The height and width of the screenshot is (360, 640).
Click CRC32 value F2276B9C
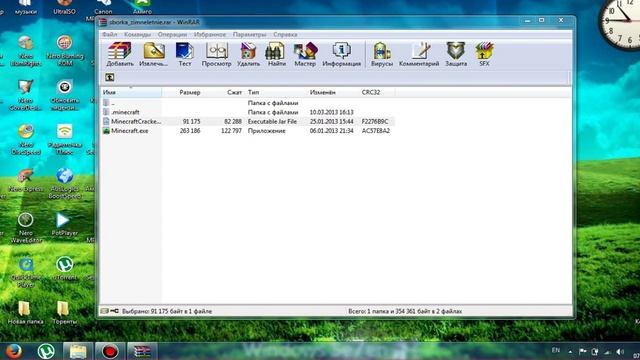375,121
